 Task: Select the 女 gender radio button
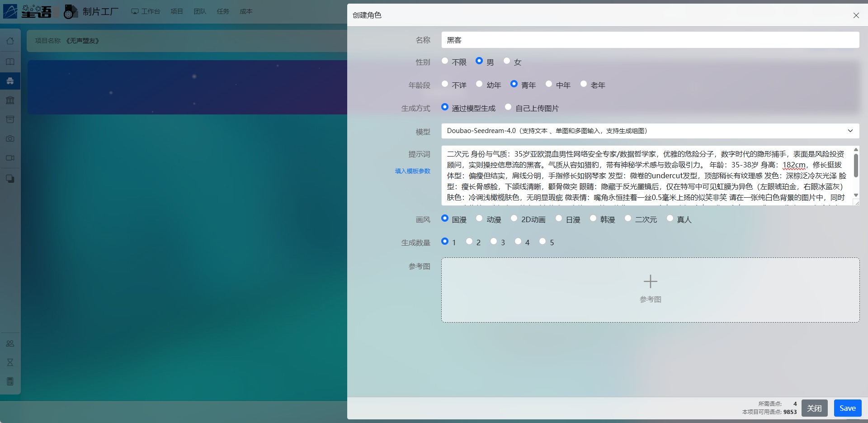tap(507, 61)
